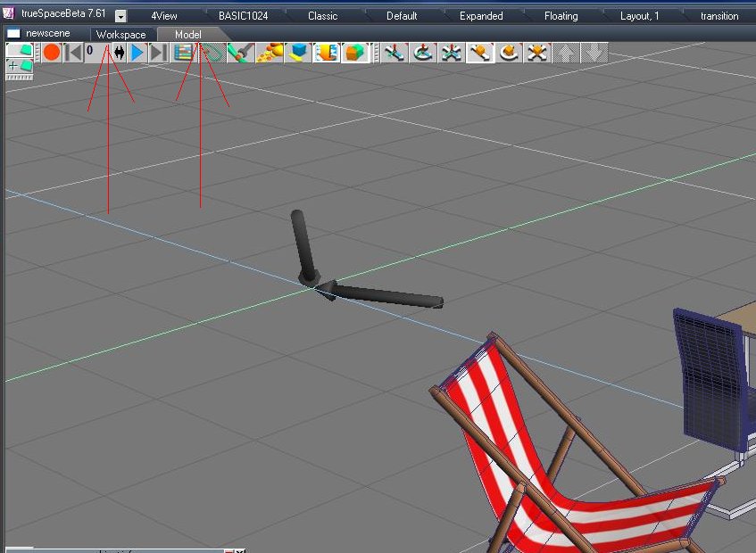Click the blue cube with yellow arrow icon

pos(298,52)
